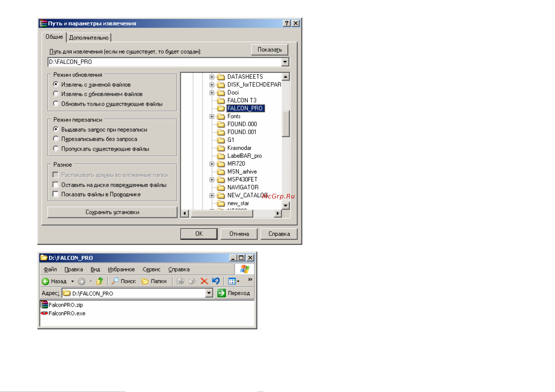Image resolution: width=555 pixels, height=392 pixels.
Task: Click the 'Отмена' button
Action: 239,234
